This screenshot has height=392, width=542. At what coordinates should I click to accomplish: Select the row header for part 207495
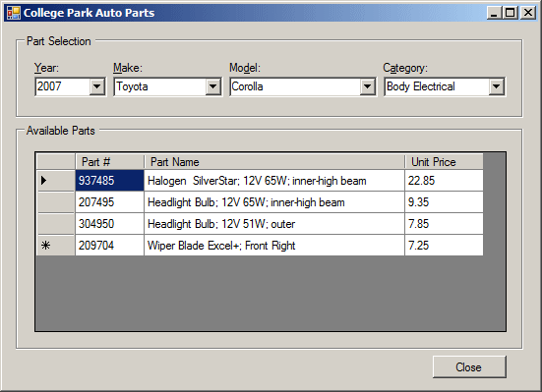pos(56,202)
